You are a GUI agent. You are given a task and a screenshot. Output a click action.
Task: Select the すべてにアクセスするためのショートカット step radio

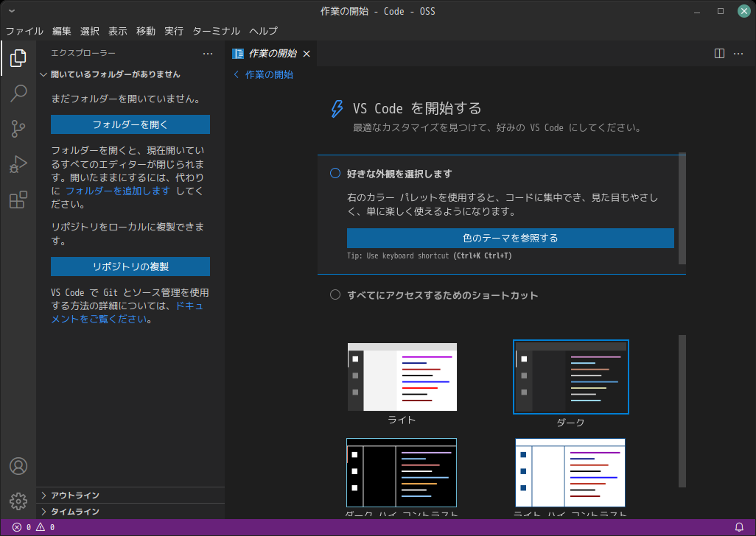[x=335, y=295]
